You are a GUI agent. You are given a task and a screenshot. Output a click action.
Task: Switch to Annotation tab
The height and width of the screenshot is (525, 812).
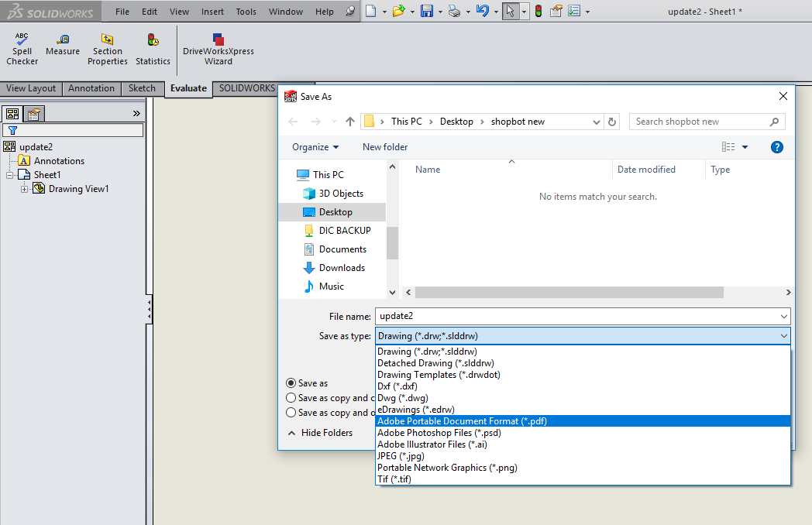tap(91, 88)
